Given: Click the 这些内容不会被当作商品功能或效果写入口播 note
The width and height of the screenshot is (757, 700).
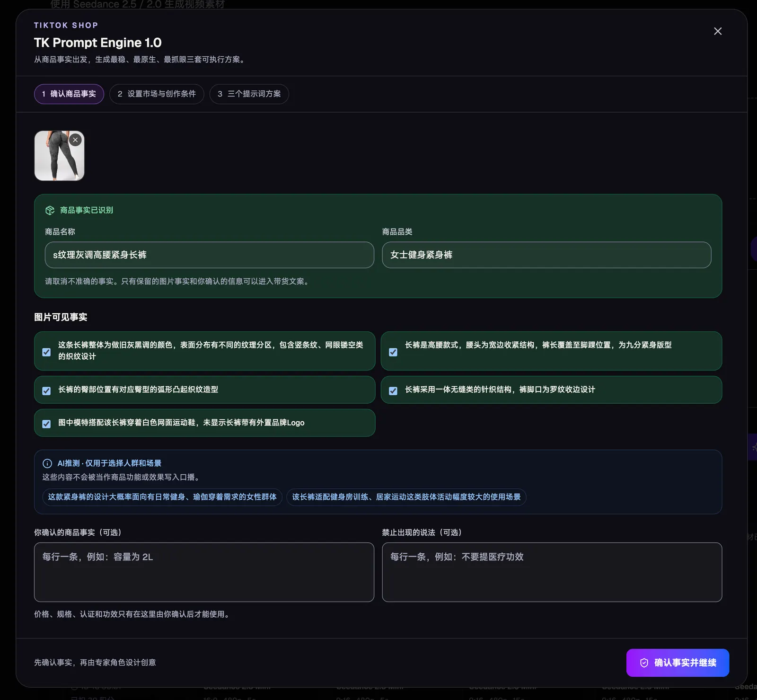Looking at the screenshot, I should pyautogui.click(x=123, y=477).
